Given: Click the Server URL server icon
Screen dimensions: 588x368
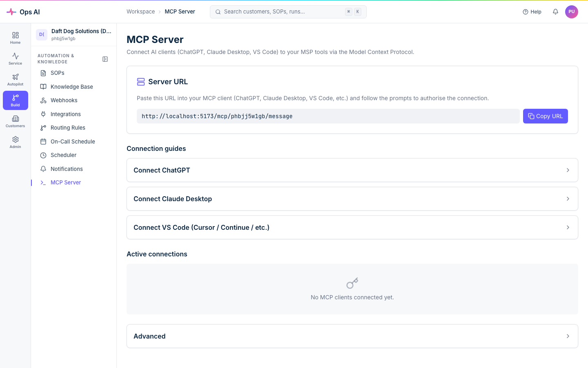Looking at the screenshot, I should tap(141, 82).
